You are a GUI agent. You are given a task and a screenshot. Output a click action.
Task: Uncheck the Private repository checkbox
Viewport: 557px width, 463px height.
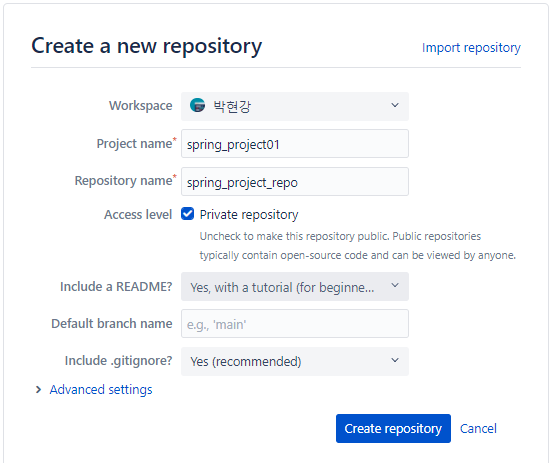[187, 214]
